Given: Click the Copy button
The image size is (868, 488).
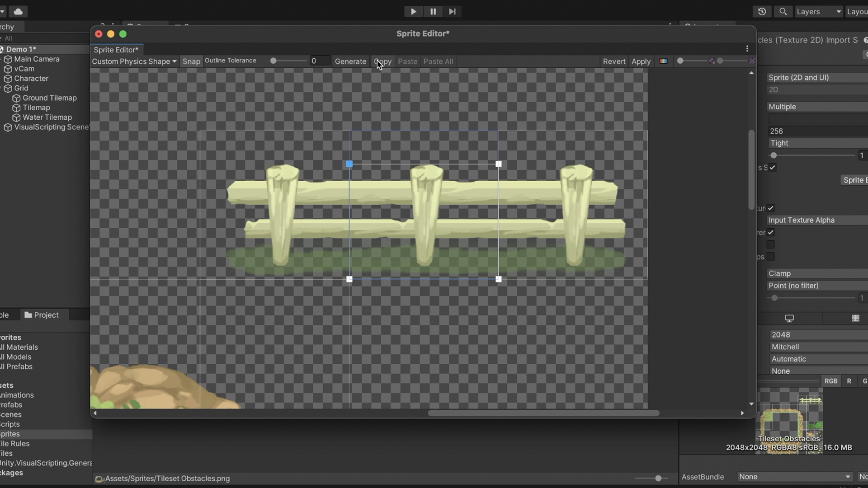Looking at the screenshot, I should pos(383,61).
